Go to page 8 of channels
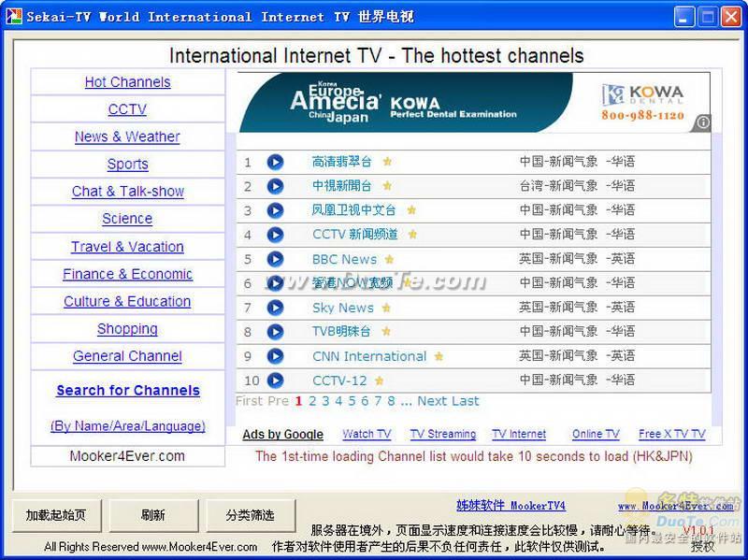 pyautogui.click(x=391, y=401)
